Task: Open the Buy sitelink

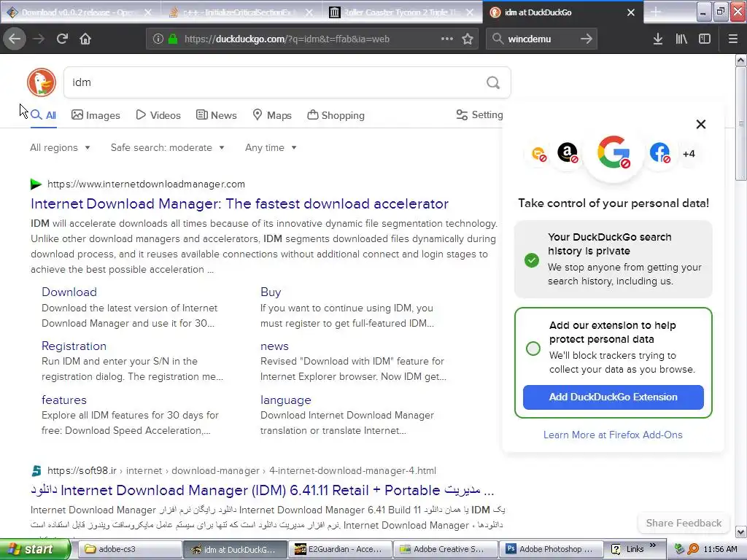Action: click(x=271, y=292)
